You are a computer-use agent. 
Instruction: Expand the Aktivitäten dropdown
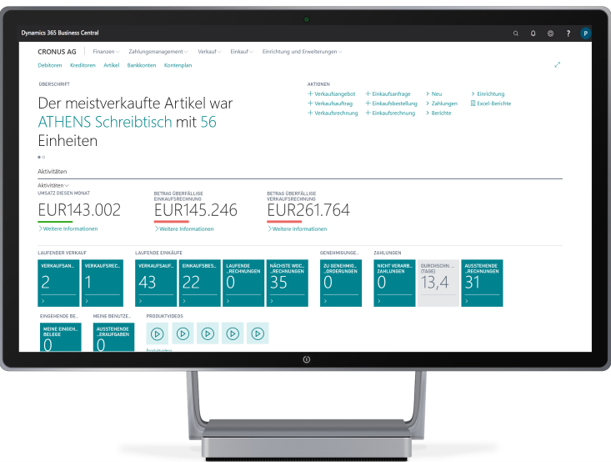[53, 185]
